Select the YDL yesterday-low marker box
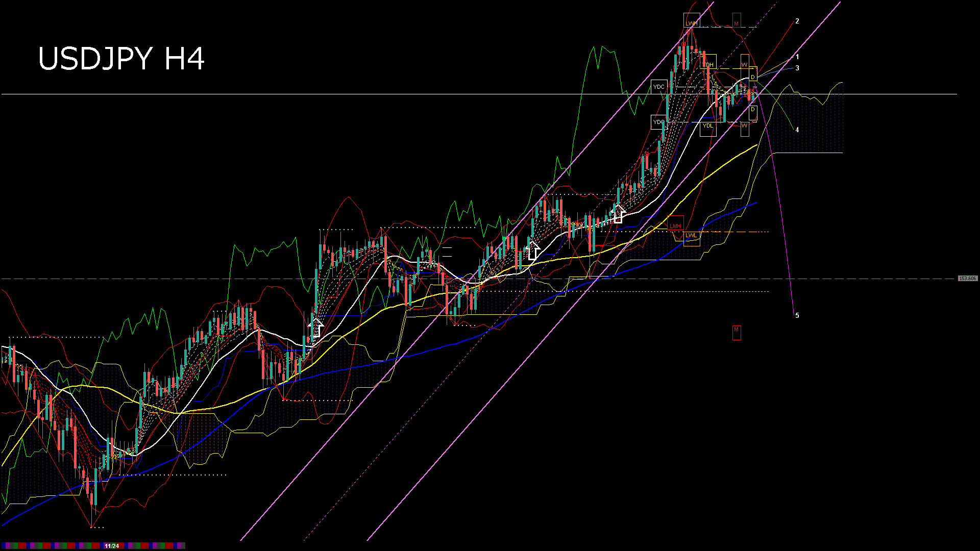The width and height of the screenshot is (980, 551). (x=707, y=127)
